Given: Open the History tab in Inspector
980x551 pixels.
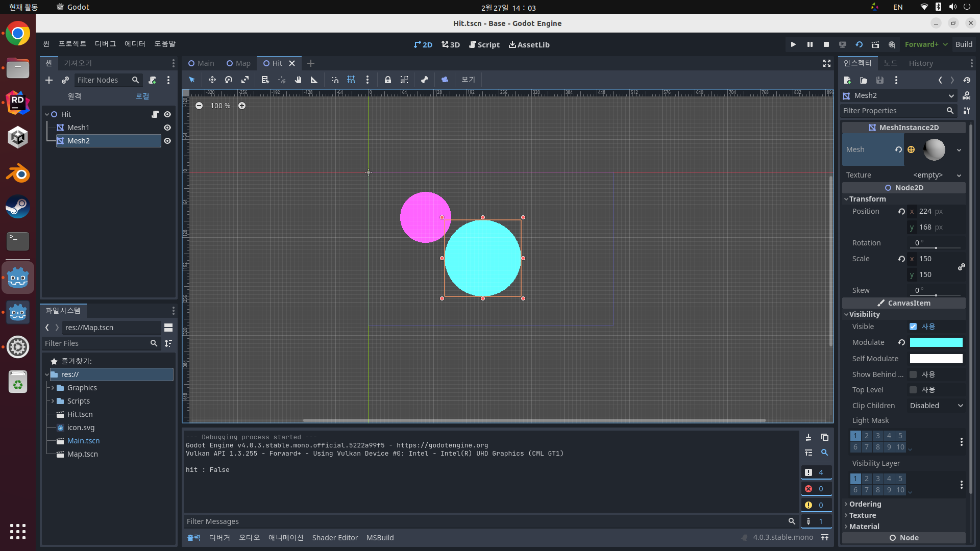Looking at the screenshot, I should (x=921, y=63).
